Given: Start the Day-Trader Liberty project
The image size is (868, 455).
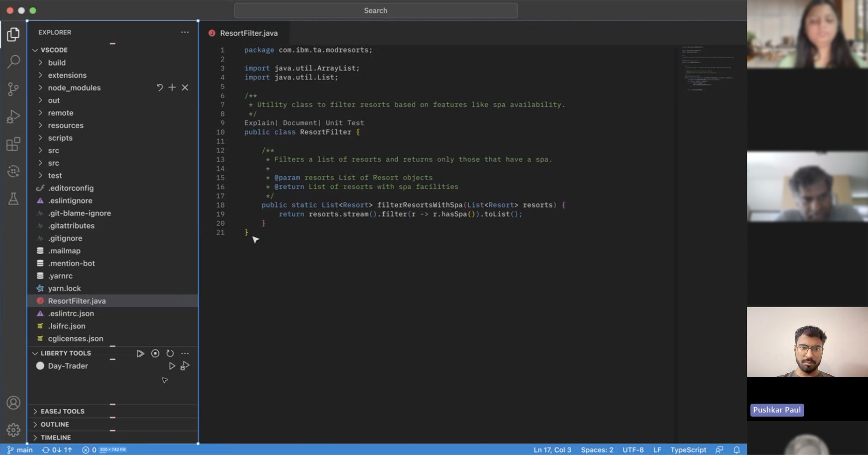Looking at the screenshot, I should 172,366.
